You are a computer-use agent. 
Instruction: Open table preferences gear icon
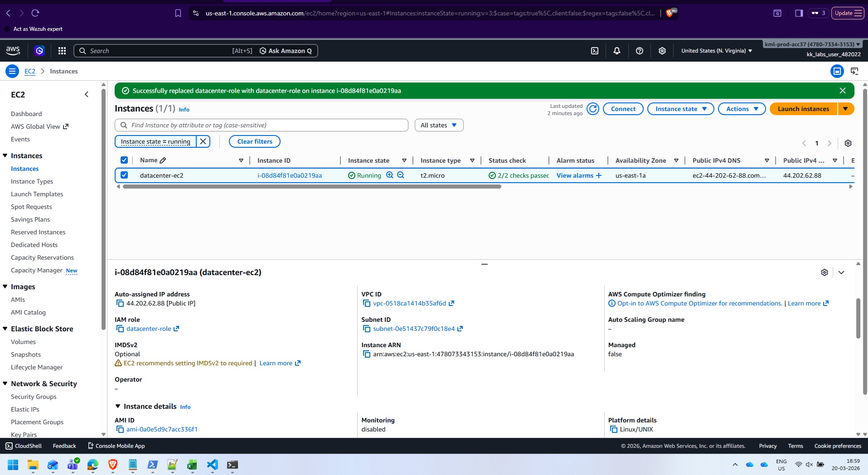[848, 143]
